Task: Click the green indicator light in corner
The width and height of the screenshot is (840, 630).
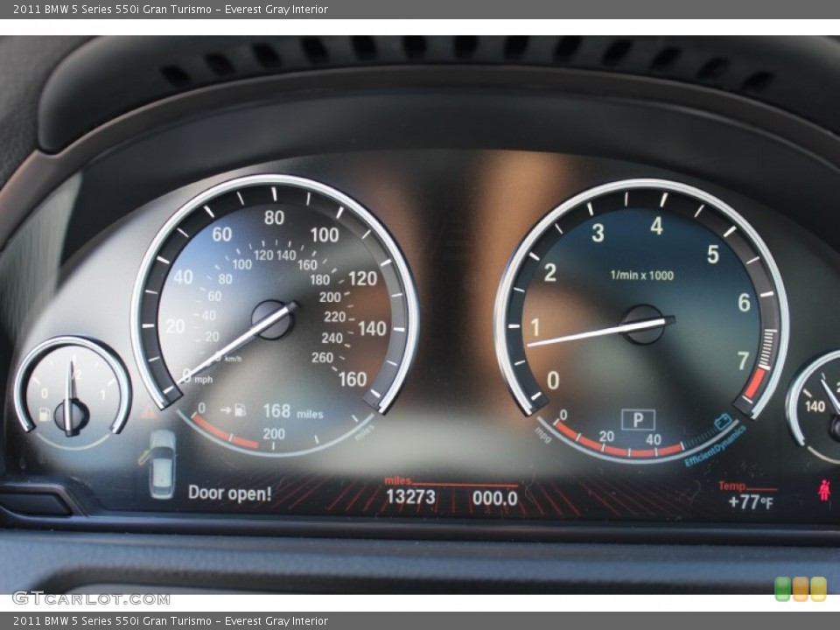Action: coord(782,589)
